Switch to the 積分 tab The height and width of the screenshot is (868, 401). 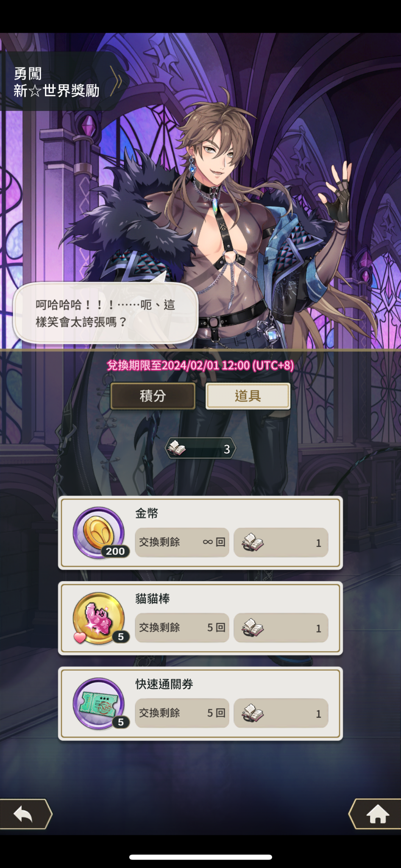(x=153, y=396)
